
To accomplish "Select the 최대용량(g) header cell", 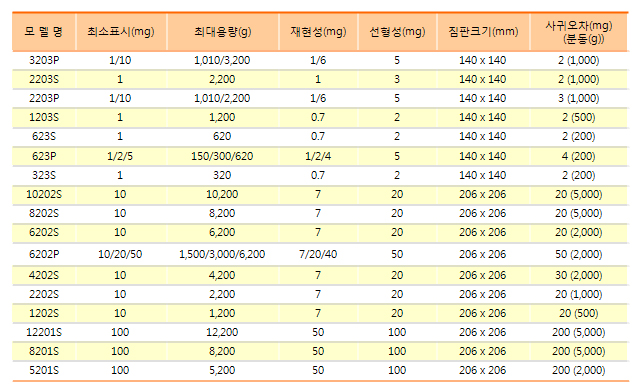I will pos(222,32).
